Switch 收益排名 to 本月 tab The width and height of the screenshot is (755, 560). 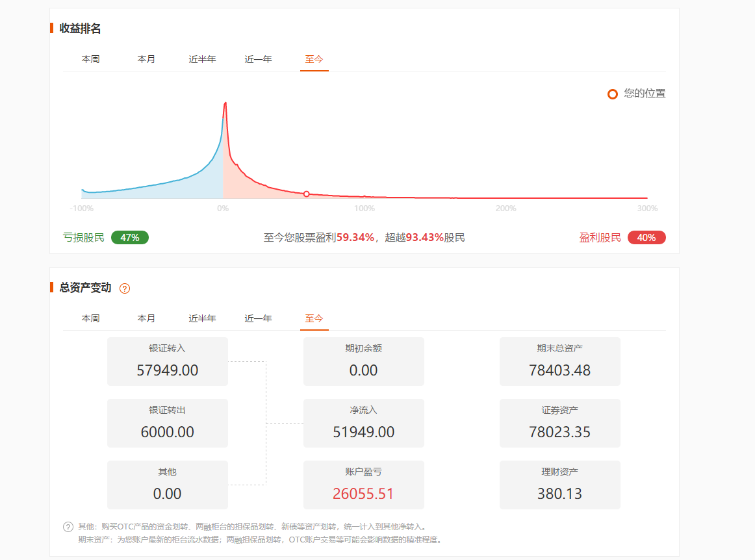tap(146, 59)
